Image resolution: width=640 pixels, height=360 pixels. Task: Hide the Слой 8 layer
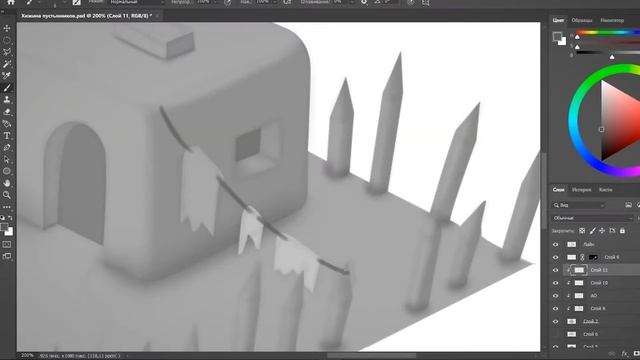point(556,309)
